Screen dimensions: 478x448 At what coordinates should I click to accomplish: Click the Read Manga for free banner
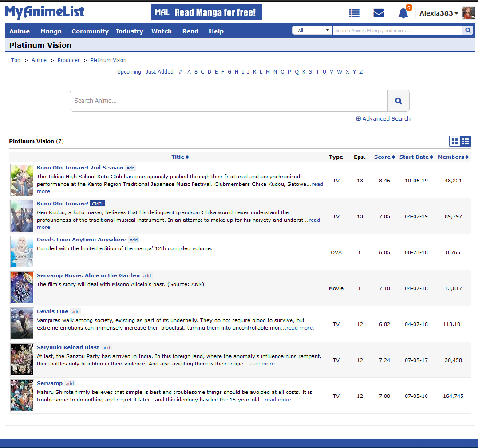(x=207, y=12)
